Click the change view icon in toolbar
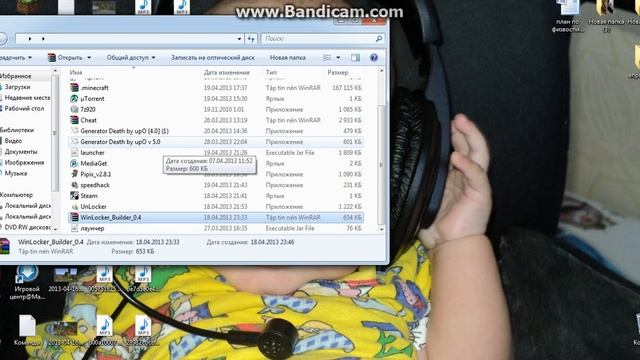Image resolution: width=640 pixels, height=360 pixels. click(327, 58)
